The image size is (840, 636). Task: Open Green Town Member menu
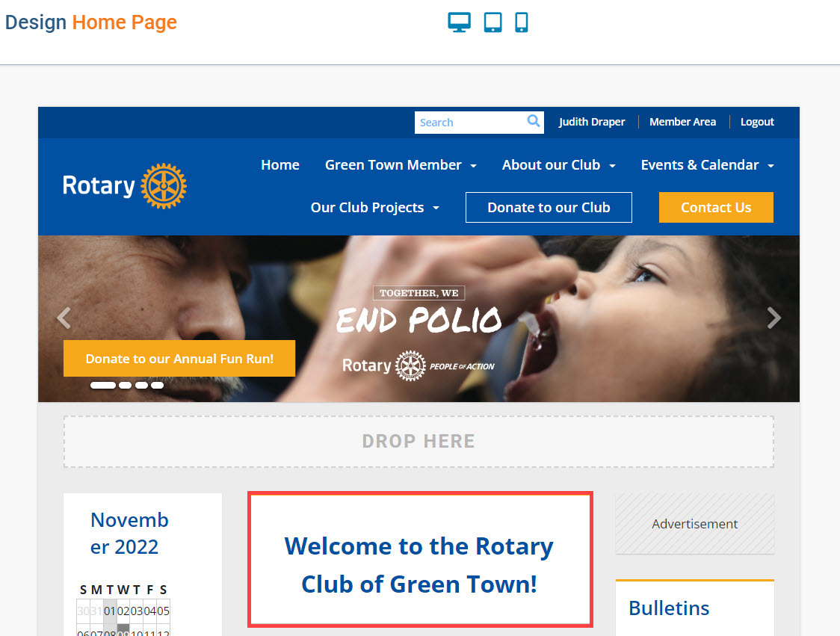[x=393, y=165]
